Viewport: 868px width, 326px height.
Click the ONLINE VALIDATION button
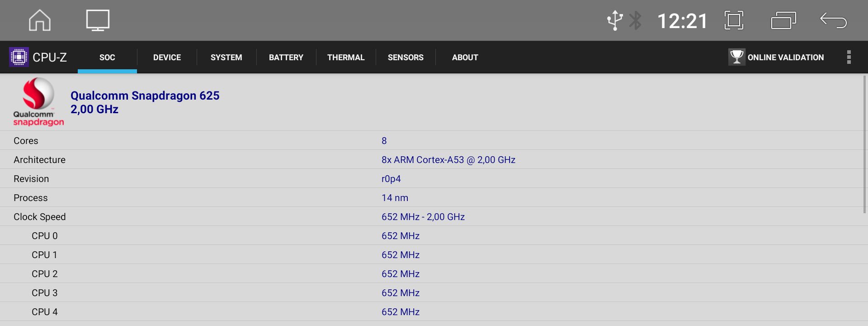pyautogui.click(x=776, y=57)
